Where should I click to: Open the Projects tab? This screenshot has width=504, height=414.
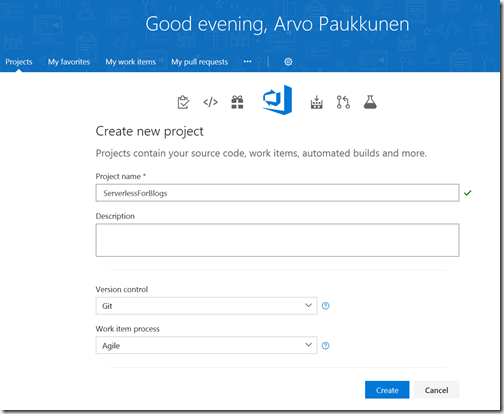(x=19, y=62)
